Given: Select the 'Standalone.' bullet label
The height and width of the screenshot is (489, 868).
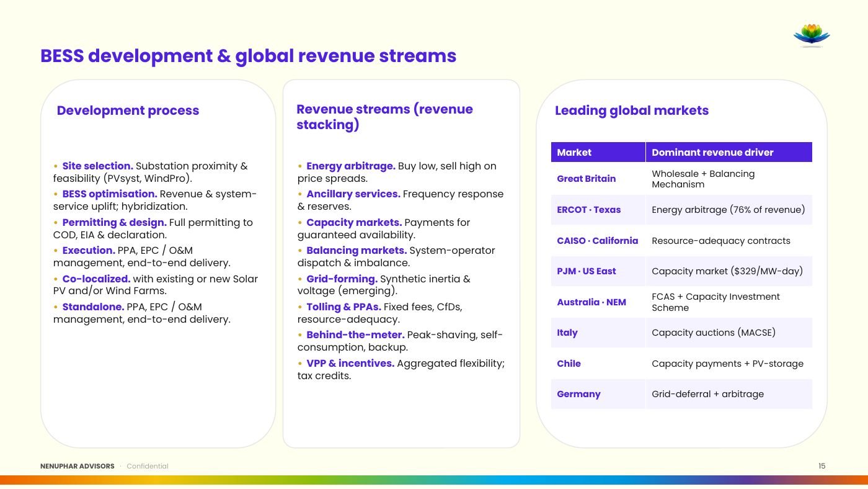Looking at the screenshot, I should click(x=93, y=307).
